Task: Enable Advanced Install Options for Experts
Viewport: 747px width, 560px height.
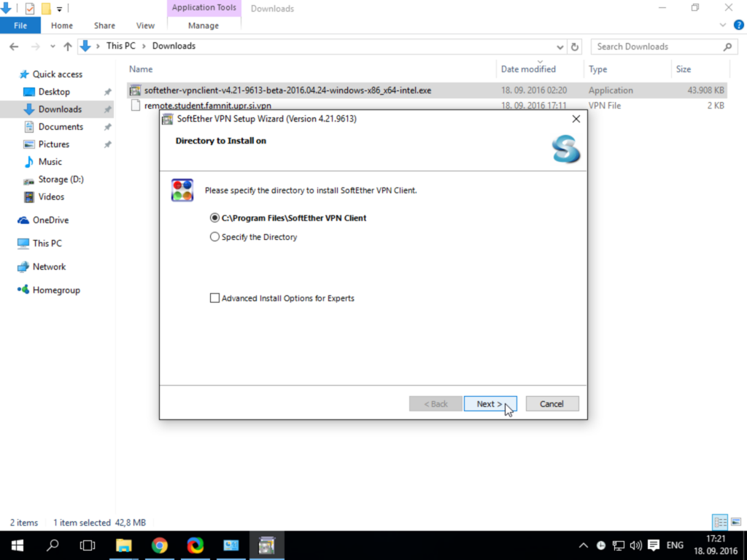Action: [x=282, y=298]
